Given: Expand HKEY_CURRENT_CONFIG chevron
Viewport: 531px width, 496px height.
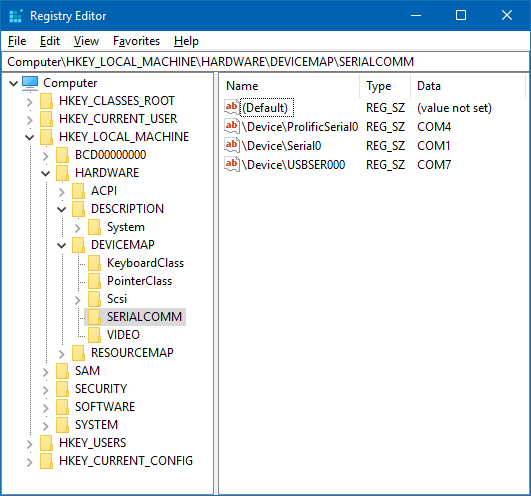Looking at the screenshot, I should pyautogui.click(x=30, y=461).
